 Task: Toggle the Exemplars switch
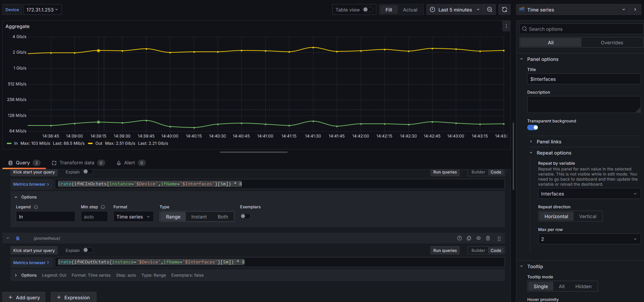[x=245, y=216]
